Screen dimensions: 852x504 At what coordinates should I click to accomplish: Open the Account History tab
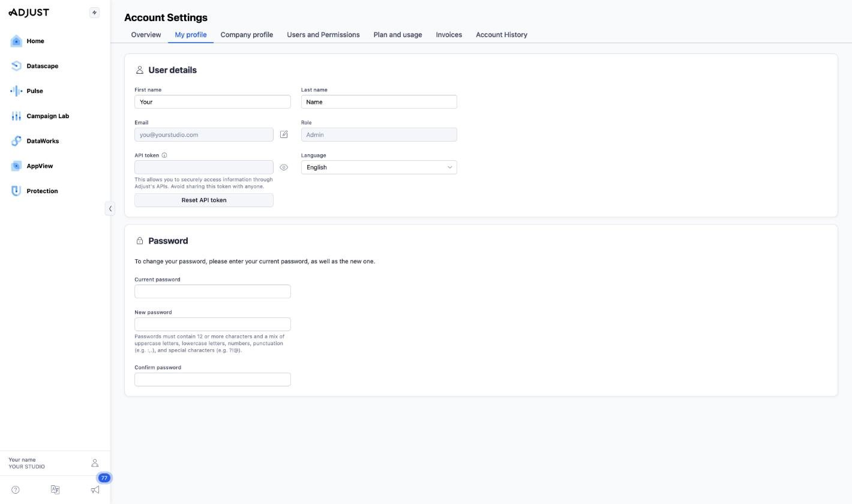point(502,35)
